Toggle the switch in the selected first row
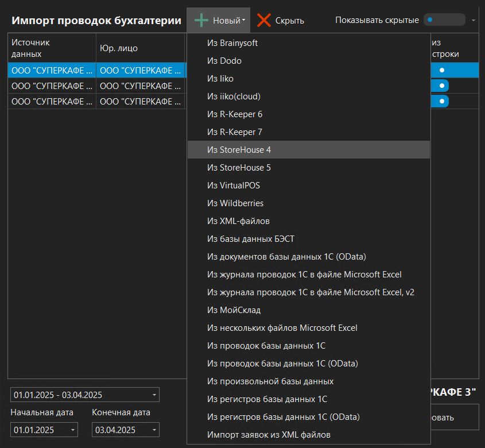Viewport: 485px width, 448px height. [x=441, y=70]
